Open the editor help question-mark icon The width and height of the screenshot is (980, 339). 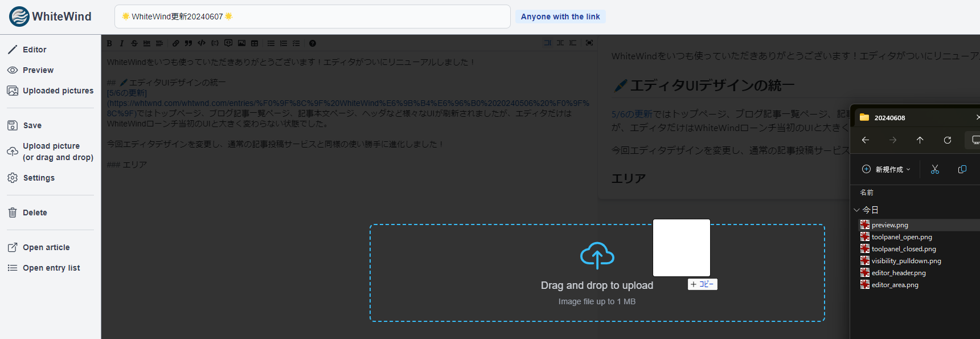coord(313,43)
